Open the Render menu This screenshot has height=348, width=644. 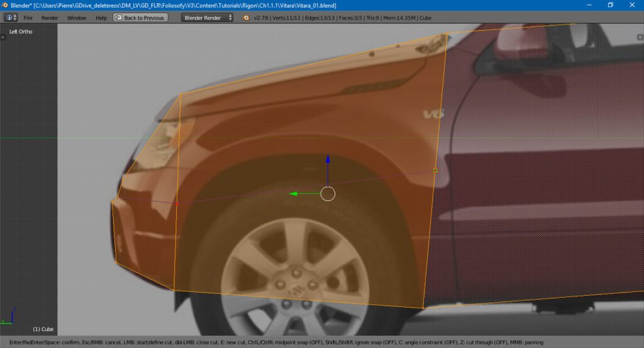click(50, 18)
